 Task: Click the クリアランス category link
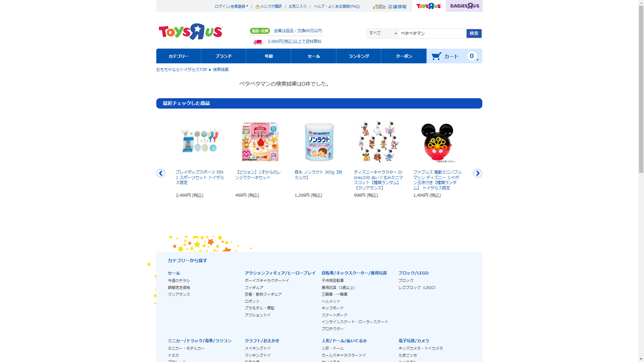pyautogui.click(x=179, y=294)
